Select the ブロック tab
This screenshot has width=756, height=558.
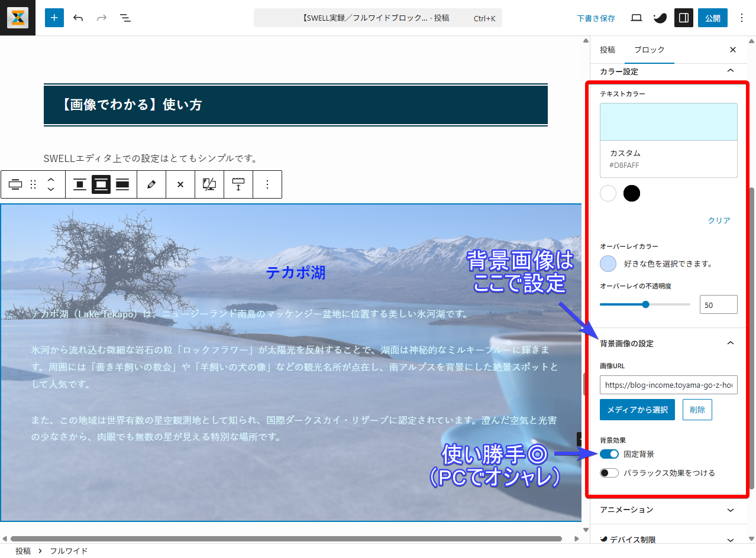tap(649, 50)
